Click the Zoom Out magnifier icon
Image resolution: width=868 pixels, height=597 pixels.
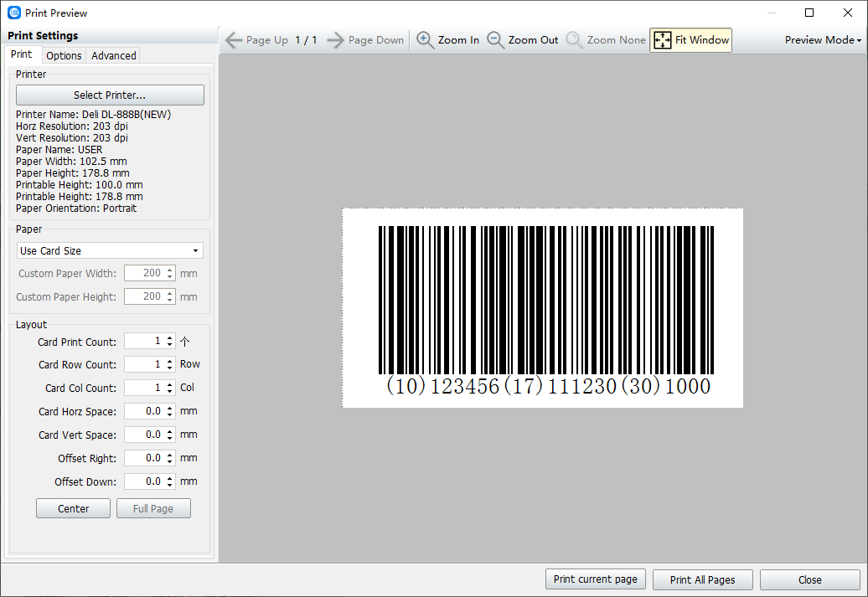(x=495, y=40)
